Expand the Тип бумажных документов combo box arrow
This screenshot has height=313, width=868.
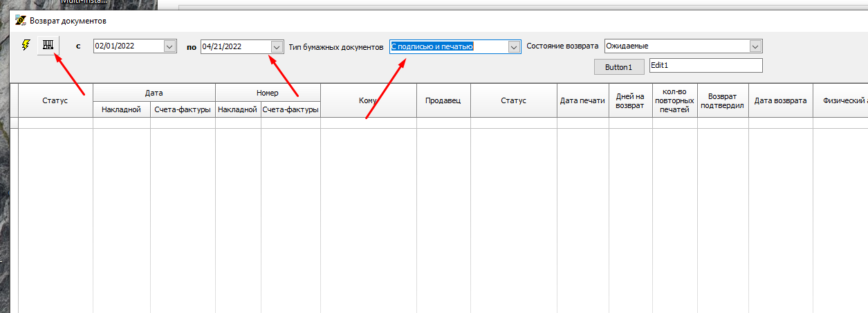(x=514, y=46)
